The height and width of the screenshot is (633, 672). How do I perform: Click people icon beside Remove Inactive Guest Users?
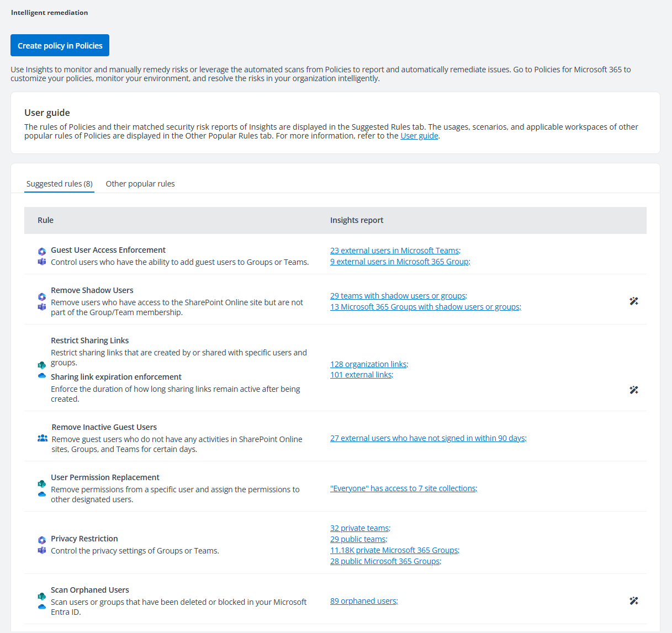point(43,438)
